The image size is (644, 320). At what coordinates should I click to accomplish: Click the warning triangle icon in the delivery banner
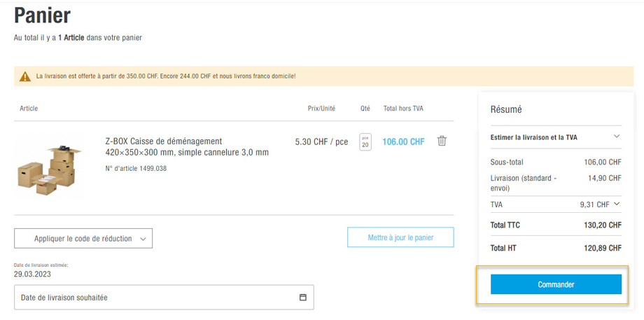click(x=25, y=76)
